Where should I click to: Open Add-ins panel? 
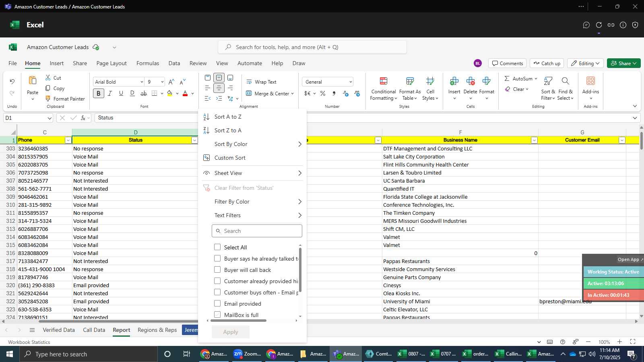(590, 88)
